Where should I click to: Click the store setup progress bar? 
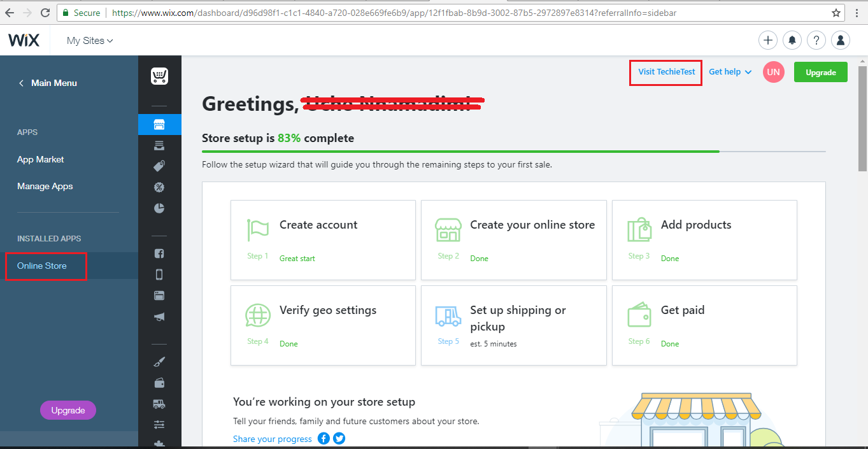[x=514, y=152]
